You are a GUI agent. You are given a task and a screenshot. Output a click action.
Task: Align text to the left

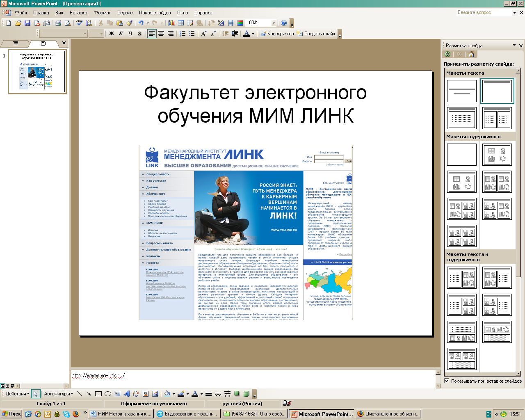click(152, 34)
